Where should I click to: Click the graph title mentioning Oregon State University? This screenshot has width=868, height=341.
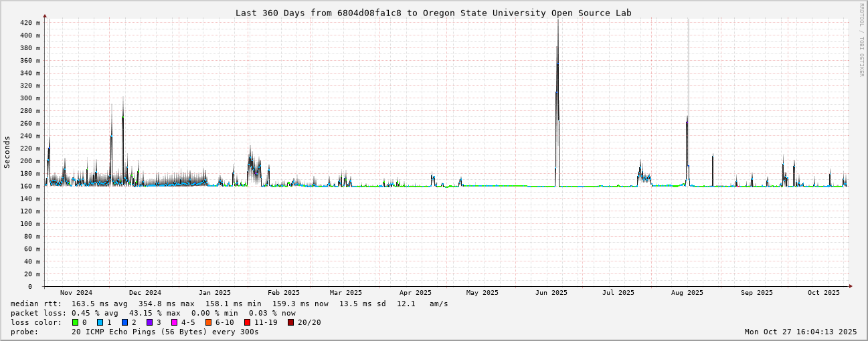[x=433, y=13]
